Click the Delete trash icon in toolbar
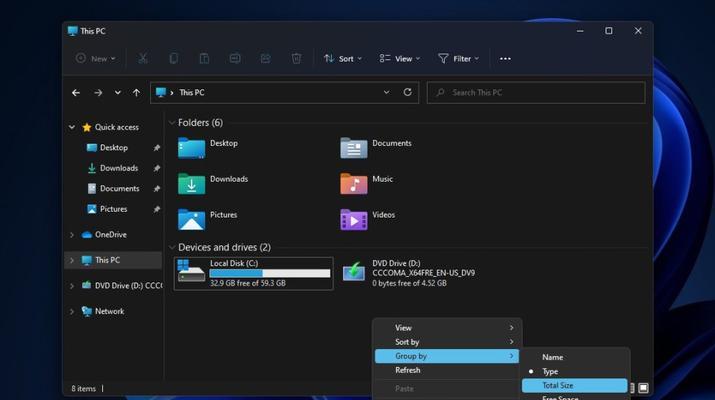 [x=296, y=58]
